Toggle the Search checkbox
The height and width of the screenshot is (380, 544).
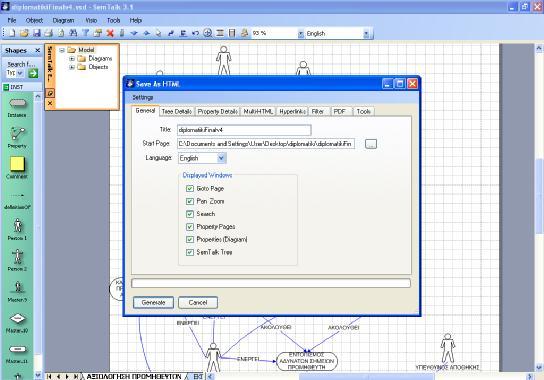coord(190,214)
